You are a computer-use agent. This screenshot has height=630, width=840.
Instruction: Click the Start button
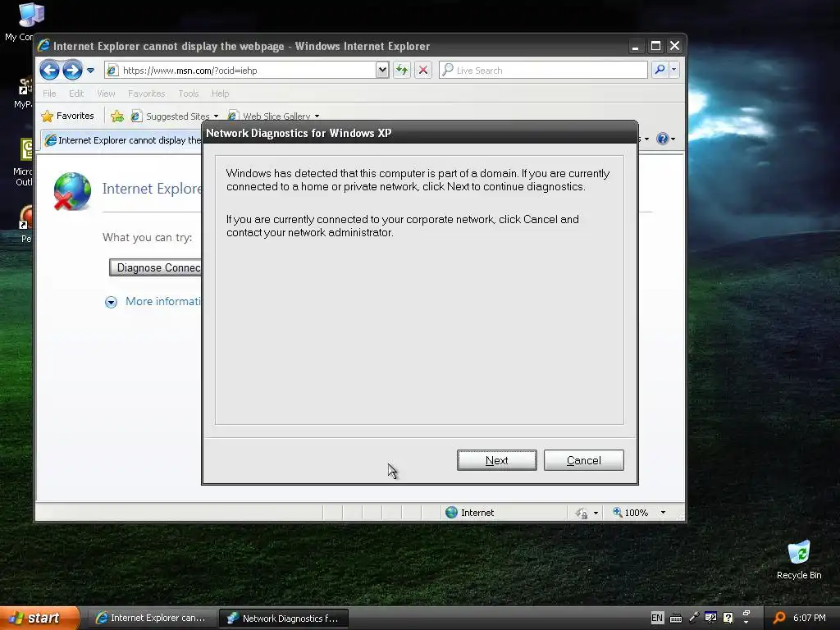(x=39, y=618)
